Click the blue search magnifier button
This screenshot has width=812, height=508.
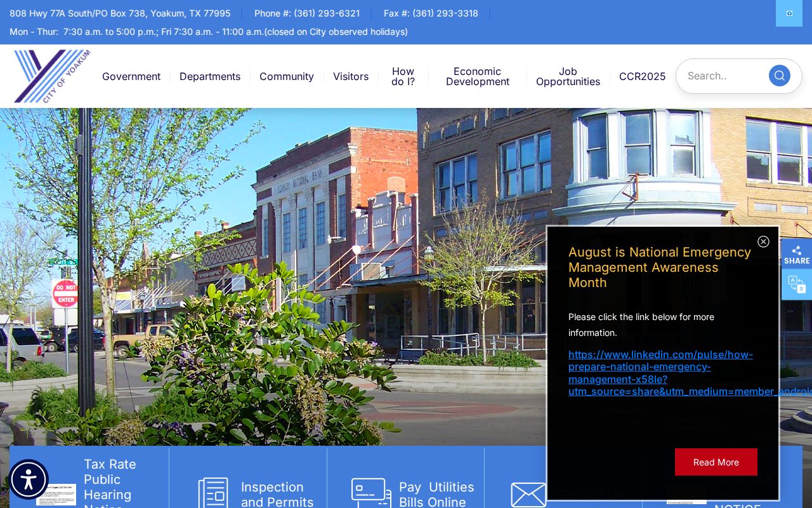tap(780, 76)
